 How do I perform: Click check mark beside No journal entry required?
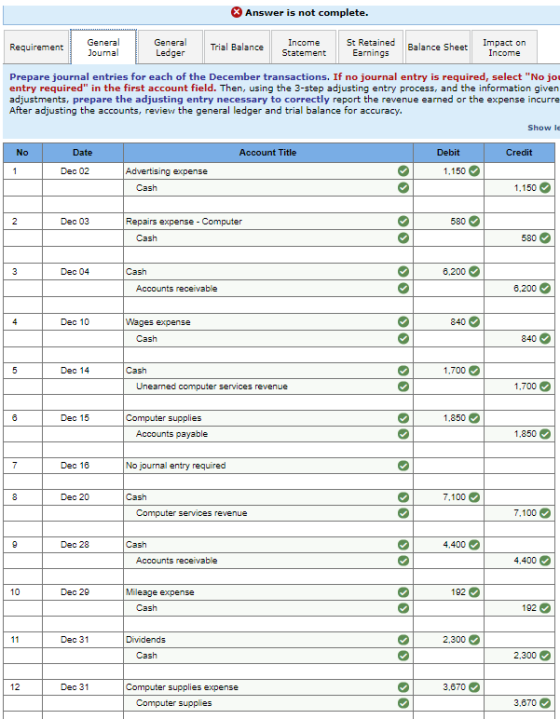(x=403, y=466)
